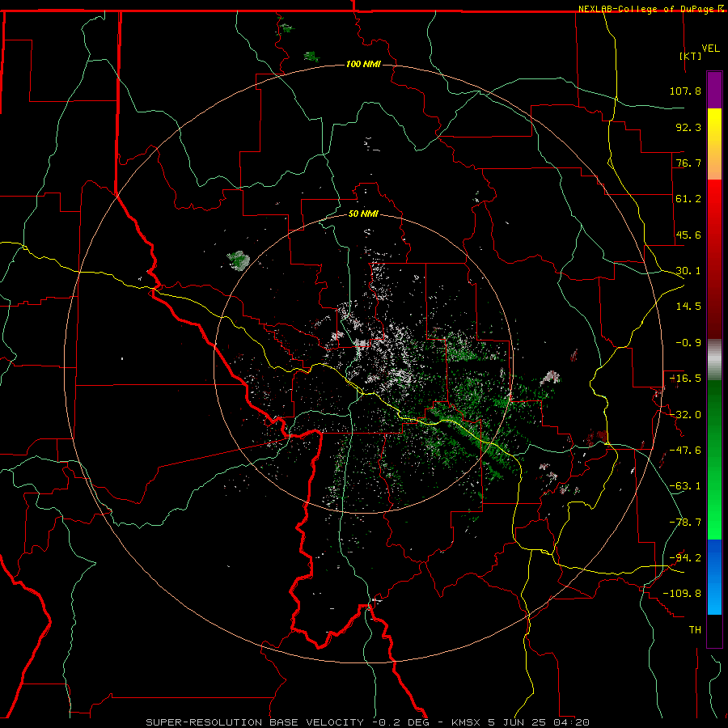Click the TH label below the scale
728x728 pixels.
coord(695,630)
